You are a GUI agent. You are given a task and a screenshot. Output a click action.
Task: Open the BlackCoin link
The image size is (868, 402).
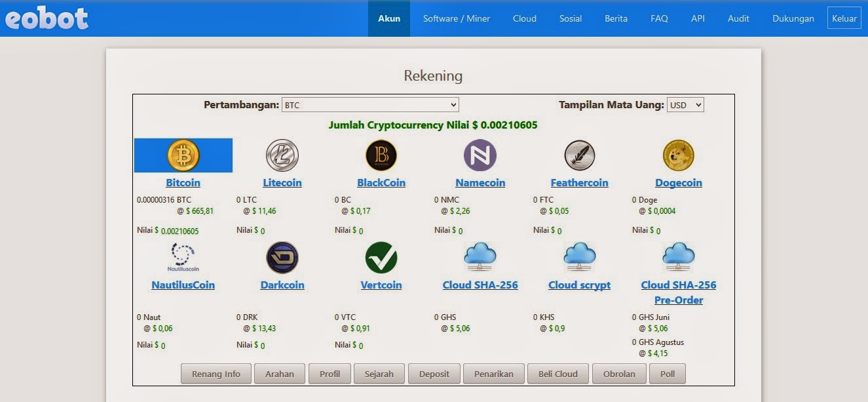[381, 183]
